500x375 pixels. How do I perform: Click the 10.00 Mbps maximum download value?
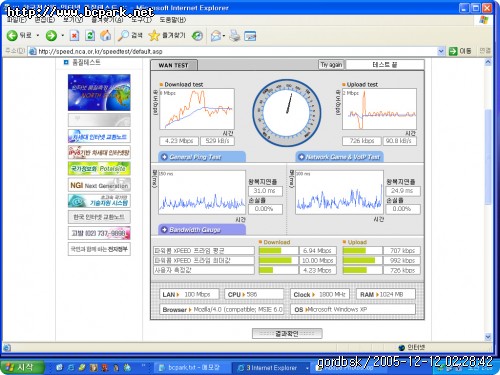click(317, 260)
